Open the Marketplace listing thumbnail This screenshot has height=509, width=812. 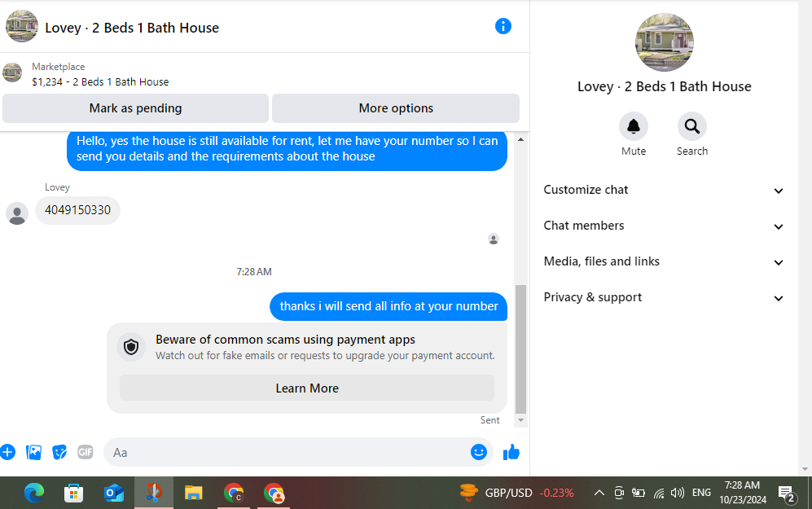pyautogui.click(x=12, y=72)
